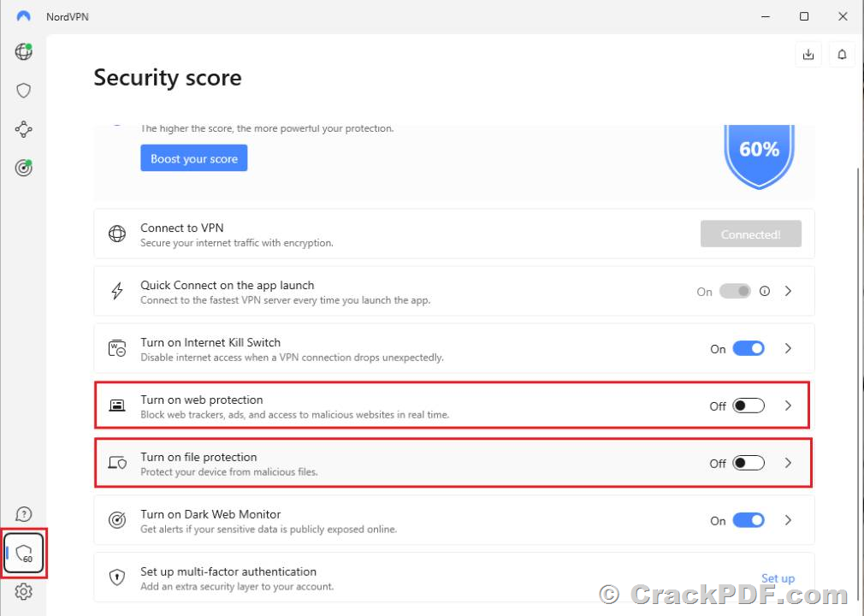The height and width of the screenshot is (616, 864).
Task: Expand Quick Connect on app launch chevron
Action: click(789, 291)
